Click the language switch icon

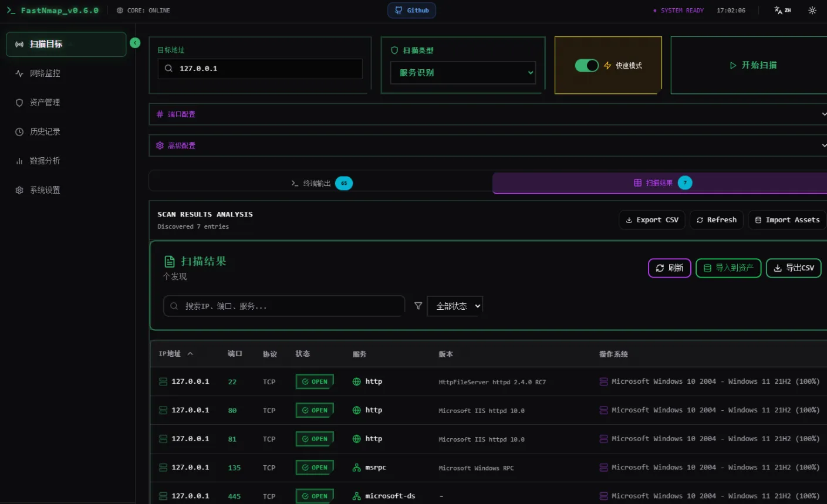(782, 11)
